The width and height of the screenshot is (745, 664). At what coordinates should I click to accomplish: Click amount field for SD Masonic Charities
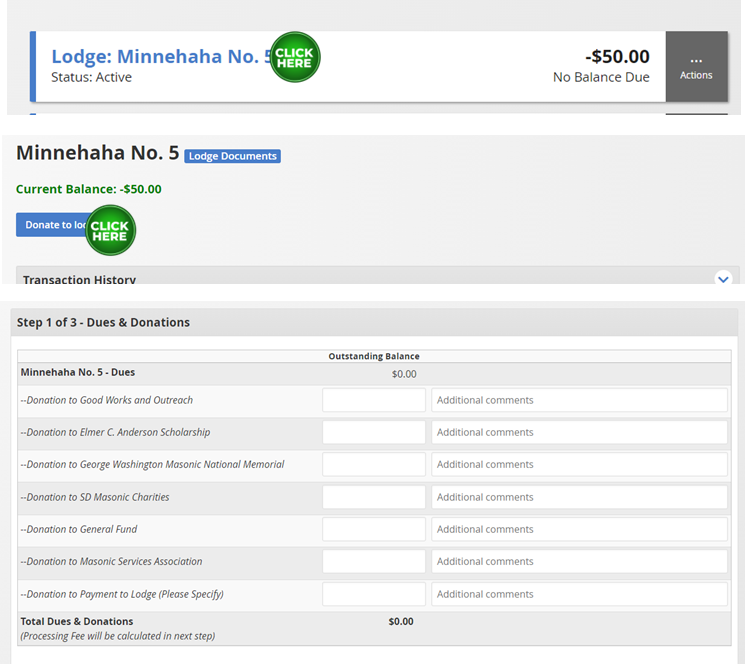tap(373, 497)
